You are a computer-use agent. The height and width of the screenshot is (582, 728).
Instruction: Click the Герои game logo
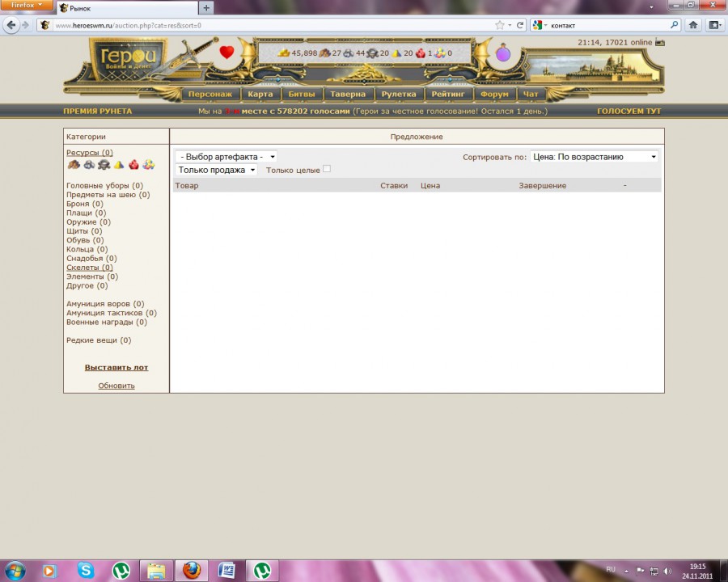[128, 59]
